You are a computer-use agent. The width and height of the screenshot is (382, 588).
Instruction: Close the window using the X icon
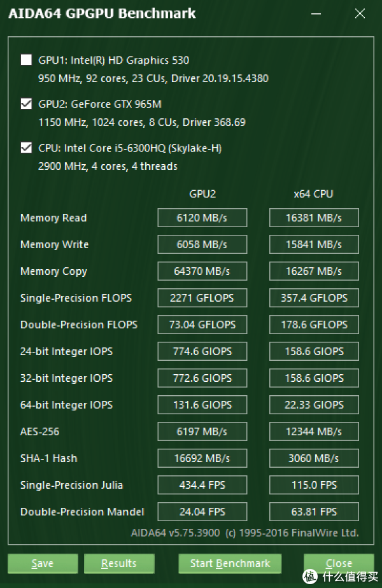click(360, 14)
